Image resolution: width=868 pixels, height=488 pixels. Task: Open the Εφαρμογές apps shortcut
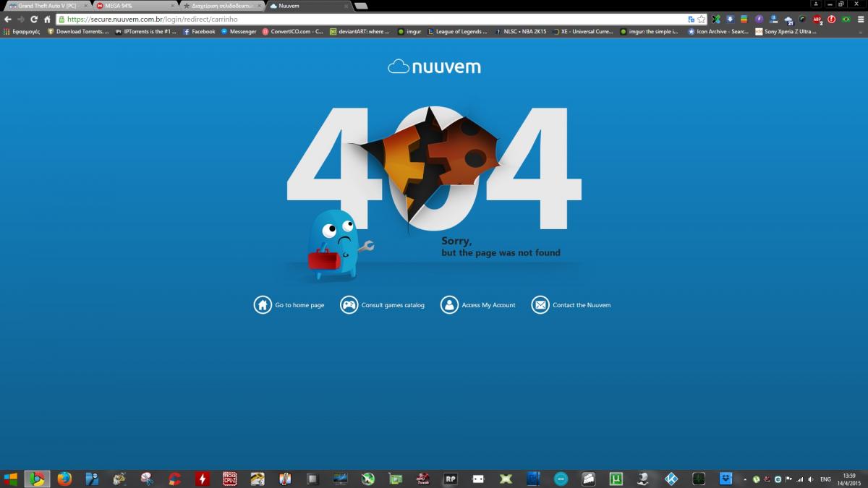click(22, 32)
